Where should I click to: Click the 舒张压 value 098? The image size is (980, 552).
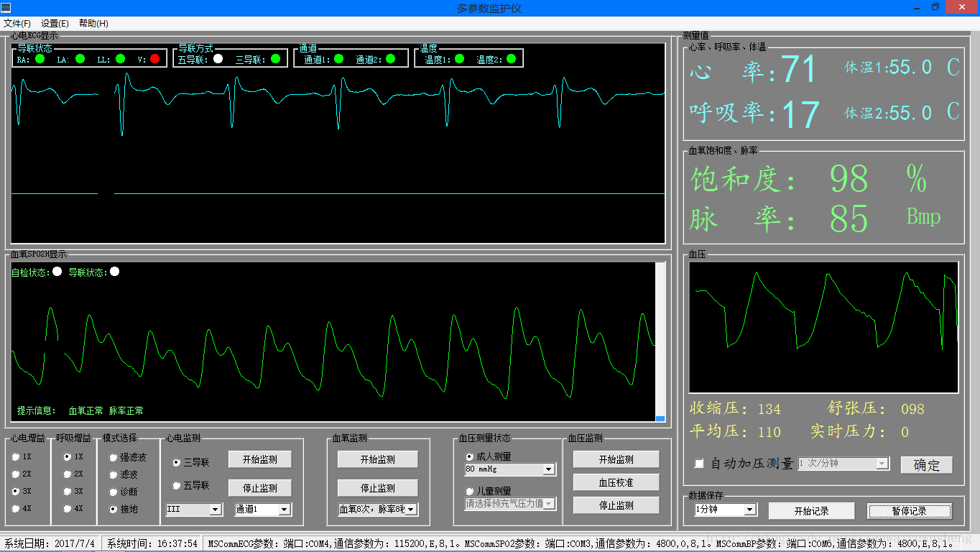(912, 409)
